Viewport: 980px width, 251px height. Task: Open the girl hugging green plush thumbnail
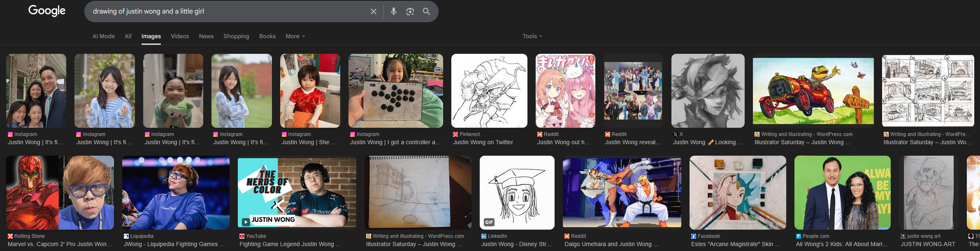173,91
